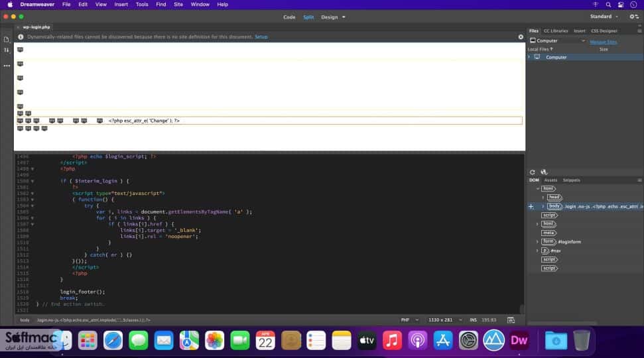Open the Manage Sites link
The width and height of the screenshot is (644, 358).
tap(604, 42)
